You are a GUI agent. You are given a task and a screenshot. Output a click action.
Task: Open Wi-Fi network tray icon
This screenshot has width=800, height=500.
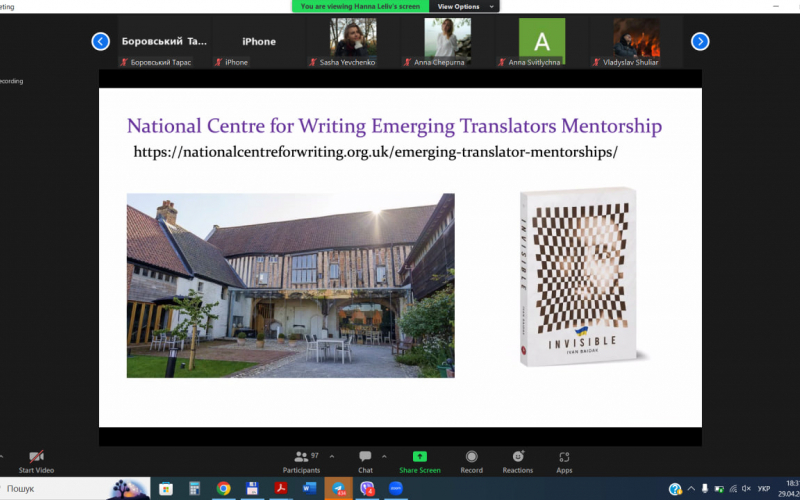click(x=733, y=489)
